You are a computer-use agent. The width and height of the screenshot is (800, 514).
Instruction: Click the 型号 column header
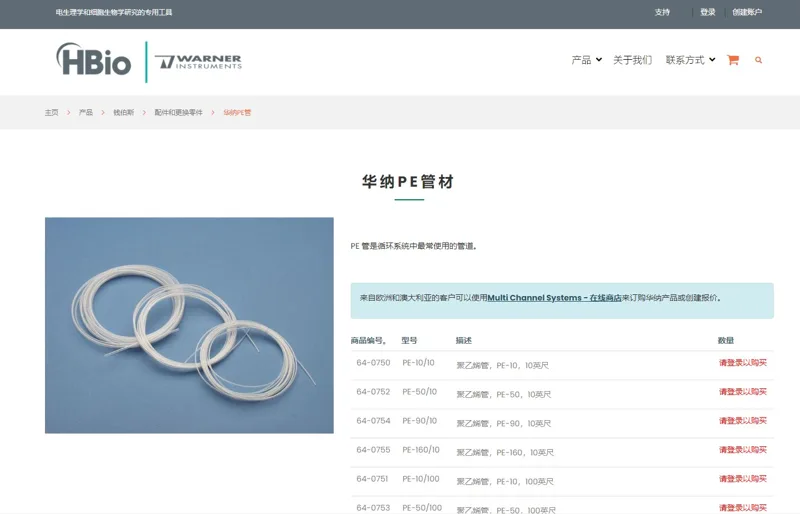coord(409,340)
